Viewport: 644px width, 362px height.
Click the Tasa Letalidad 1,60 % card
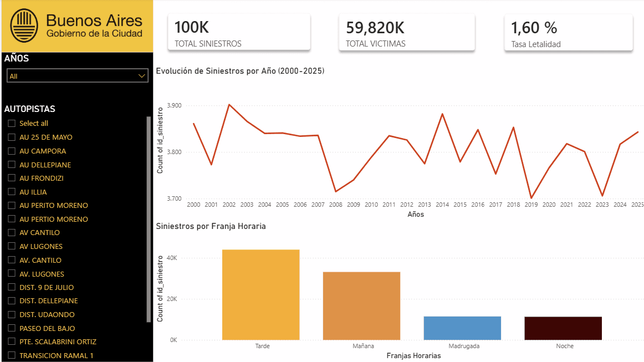pos(569,33)
